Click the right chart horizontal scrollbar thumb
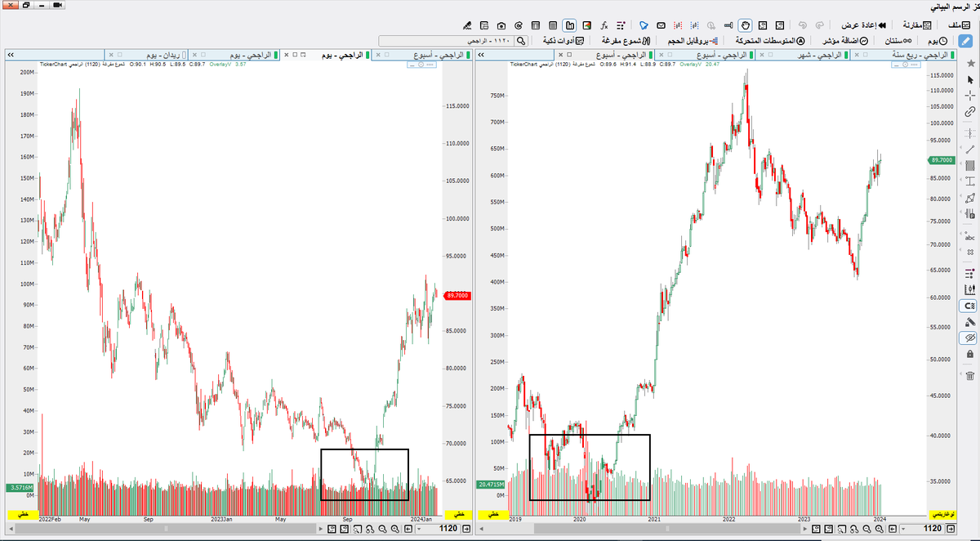This screenshot has height=541, width=980. click(x=667, y=528)
